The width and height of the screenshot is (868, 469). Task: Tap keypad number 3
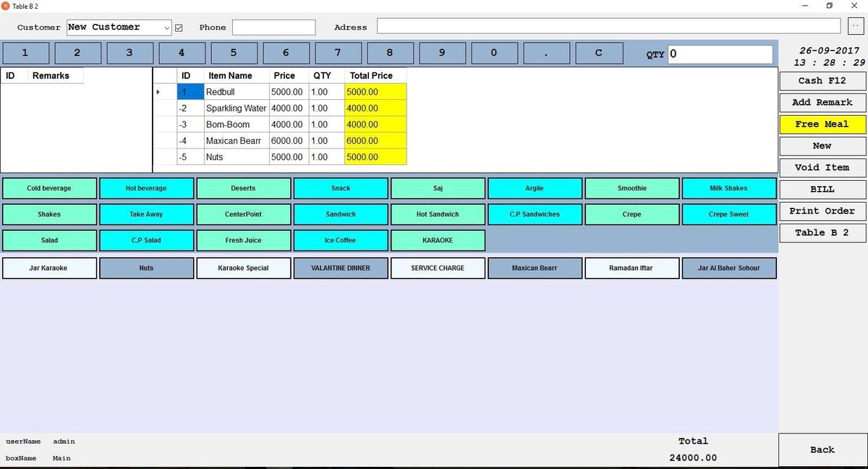(129, 53)
